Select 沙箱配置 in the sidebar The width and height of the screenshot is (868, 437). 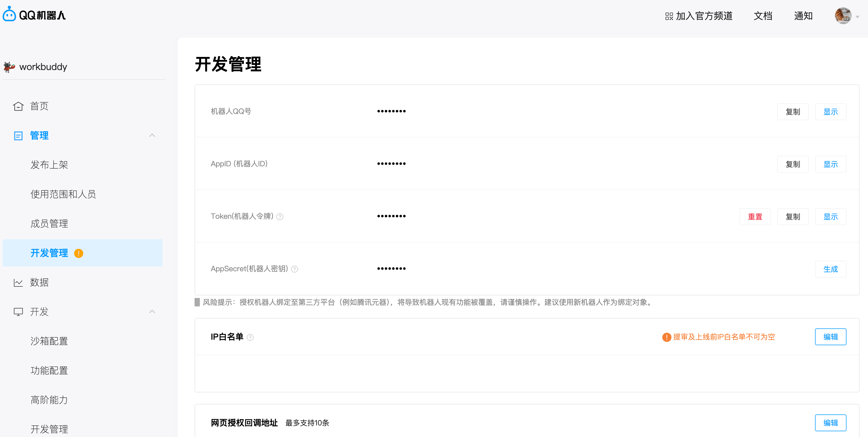[x=49, y=341]
